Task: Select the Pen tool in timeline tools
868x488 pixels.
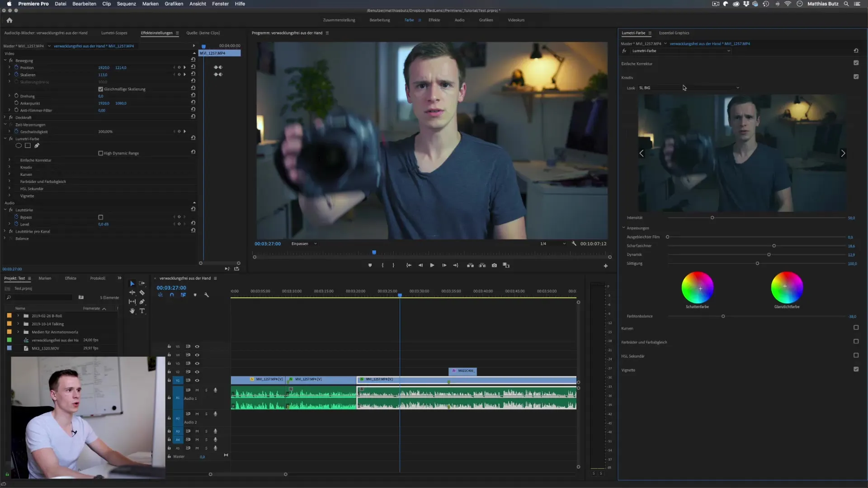Action: (x=142, y=301)
